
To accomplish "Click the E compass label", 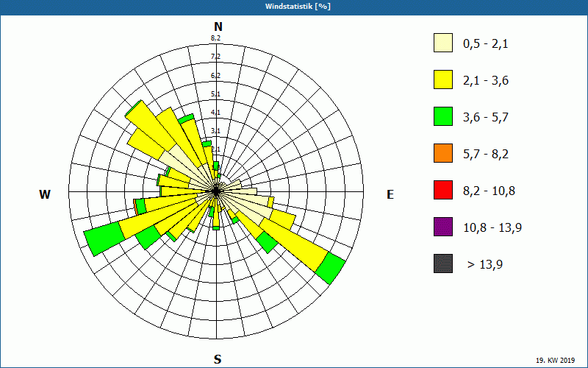I will coord(390,194).
